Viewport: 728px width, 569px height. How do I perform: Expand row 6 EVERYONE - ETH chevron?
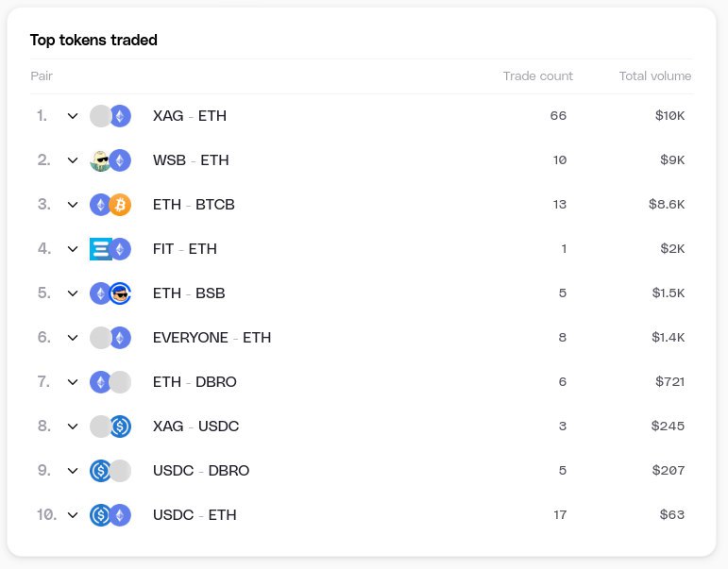click(73, 338)
